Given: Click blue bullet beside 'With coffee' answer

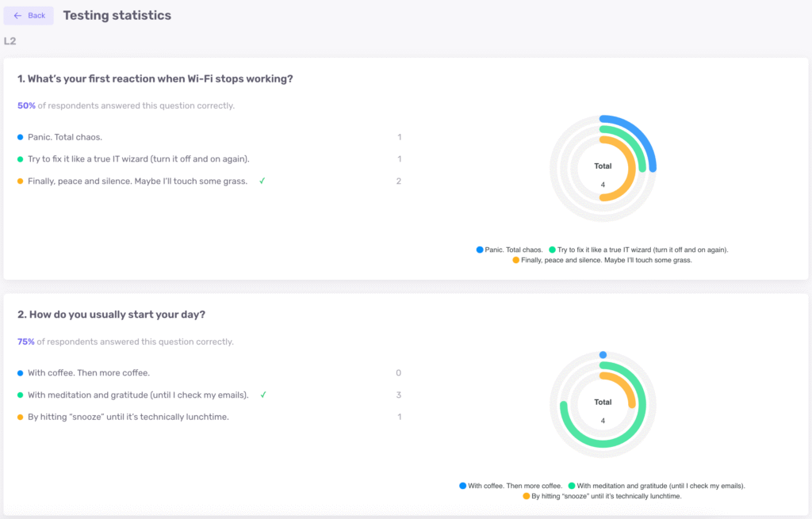Looking at the screenshot, I should point(21,373).
